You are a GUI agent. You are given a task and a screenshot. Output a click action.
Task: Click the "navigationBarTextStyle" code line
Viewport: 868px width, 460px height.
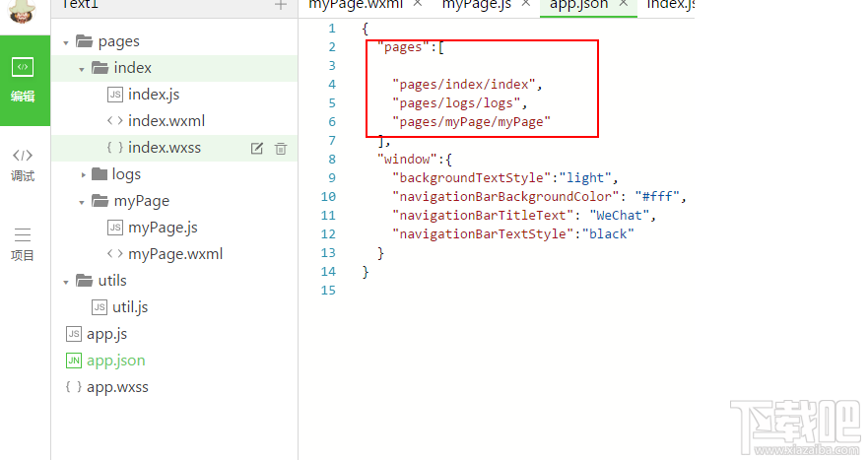click(512, 234)
